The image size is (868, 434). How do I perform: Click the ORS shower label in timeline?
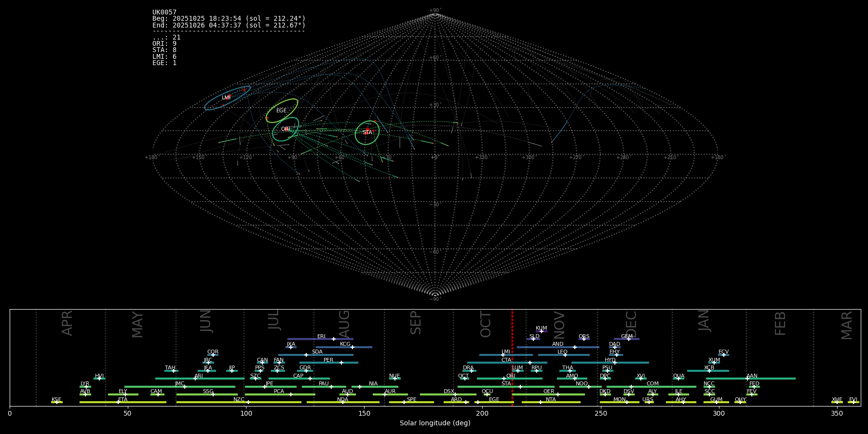tap(584, 337)
